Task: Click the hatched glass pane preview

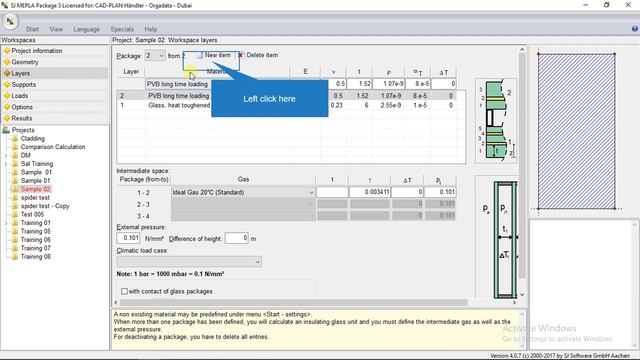Action: tap(576, 131)
